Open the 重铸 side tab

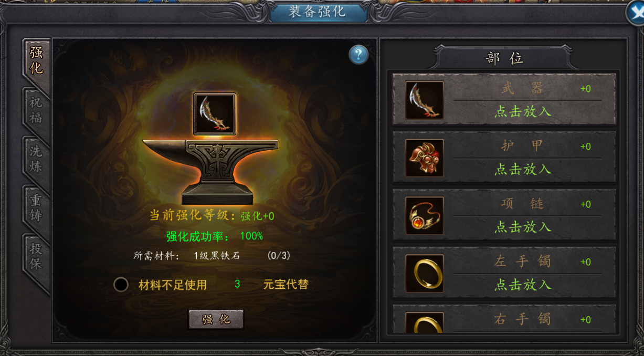(36, 208)
